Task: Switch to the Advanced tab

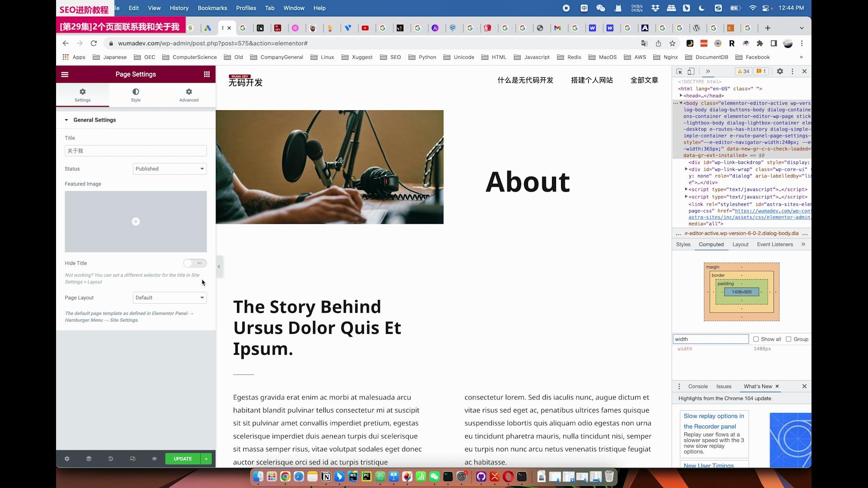Action: tap(189, 95)
